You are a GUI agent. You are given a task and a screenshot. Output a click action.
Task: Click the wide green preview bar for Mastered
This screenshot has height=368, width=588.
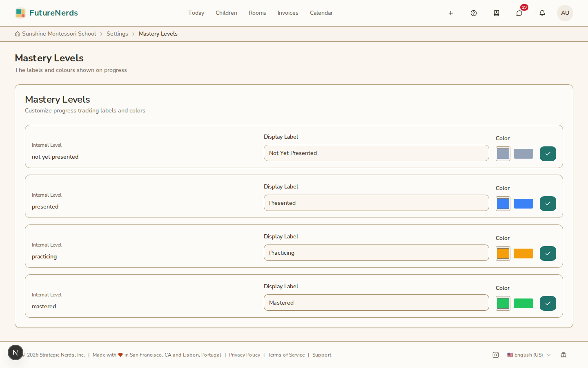[x=523, y=303]
